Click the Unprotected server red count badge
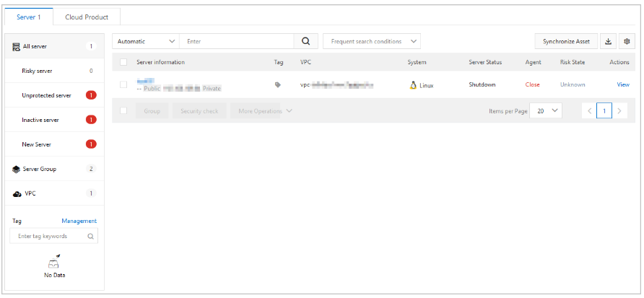 [91, 95]
